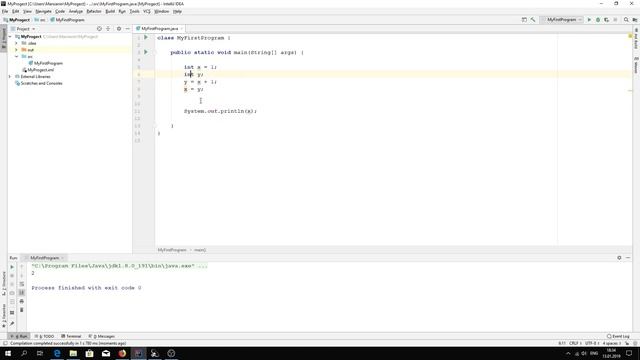Run with coverage from the top toolbar
This screenshot has width=640, height=360.
pos(607,20)
